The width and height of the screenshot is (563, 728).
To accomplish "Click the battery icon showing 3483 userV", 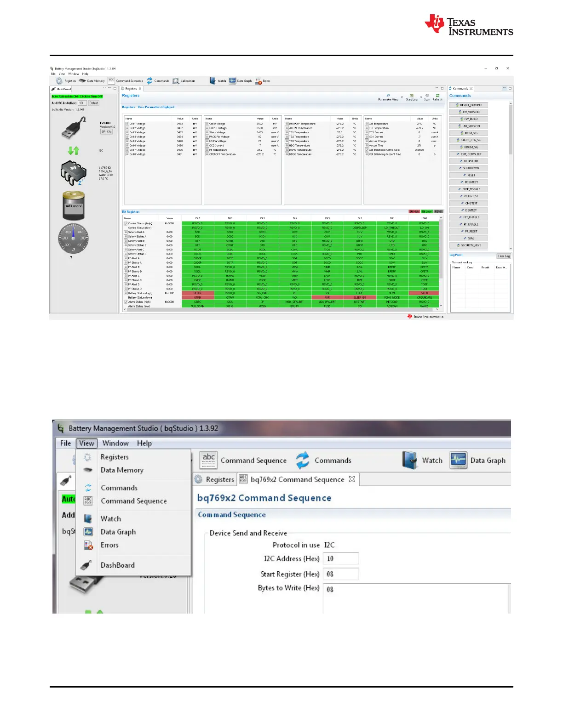I will [74, 206].
